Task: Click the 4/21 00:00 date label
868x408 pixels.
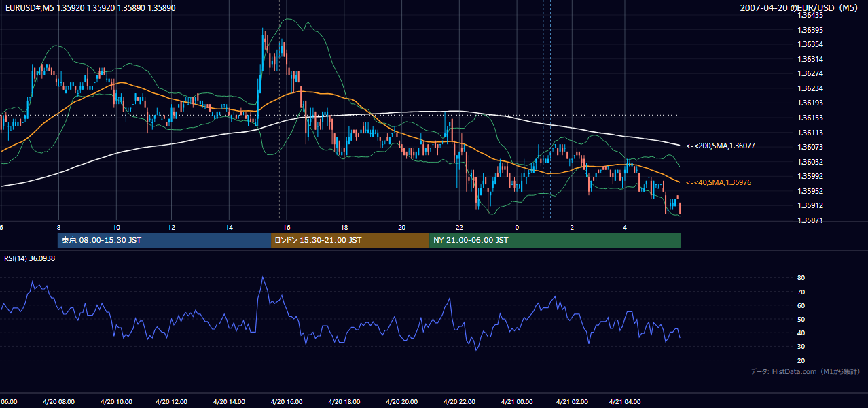Action: (516, 401)
